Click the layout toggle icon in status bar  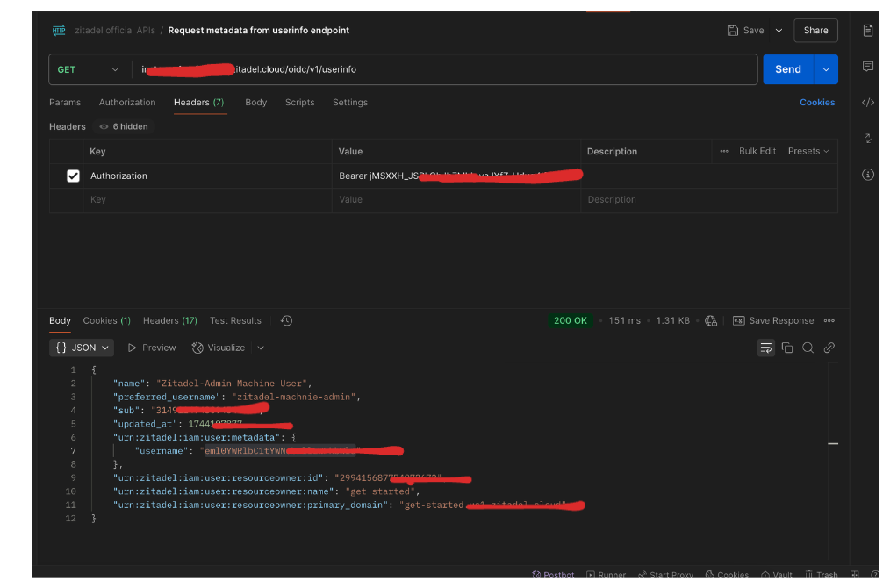(854, 575)
